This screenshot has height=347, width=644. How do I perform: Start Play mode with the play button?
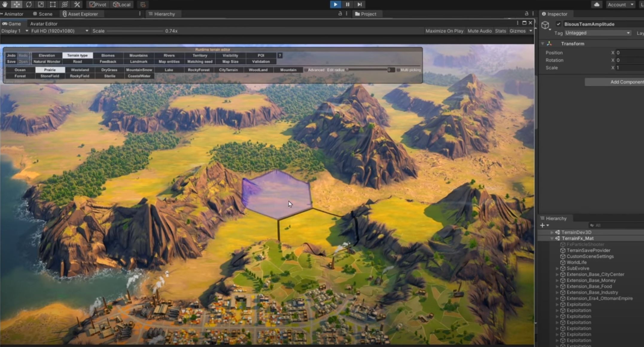point(335,4)
